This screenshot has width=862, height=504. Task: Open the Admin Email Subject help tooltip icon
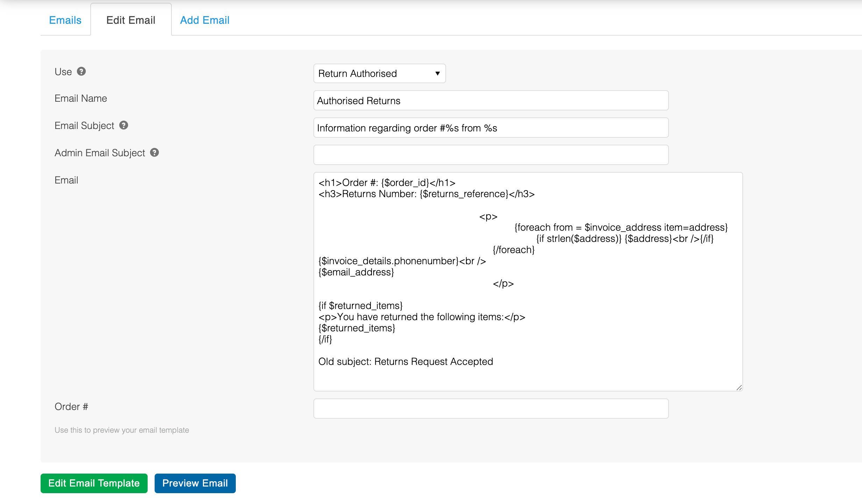154,152
